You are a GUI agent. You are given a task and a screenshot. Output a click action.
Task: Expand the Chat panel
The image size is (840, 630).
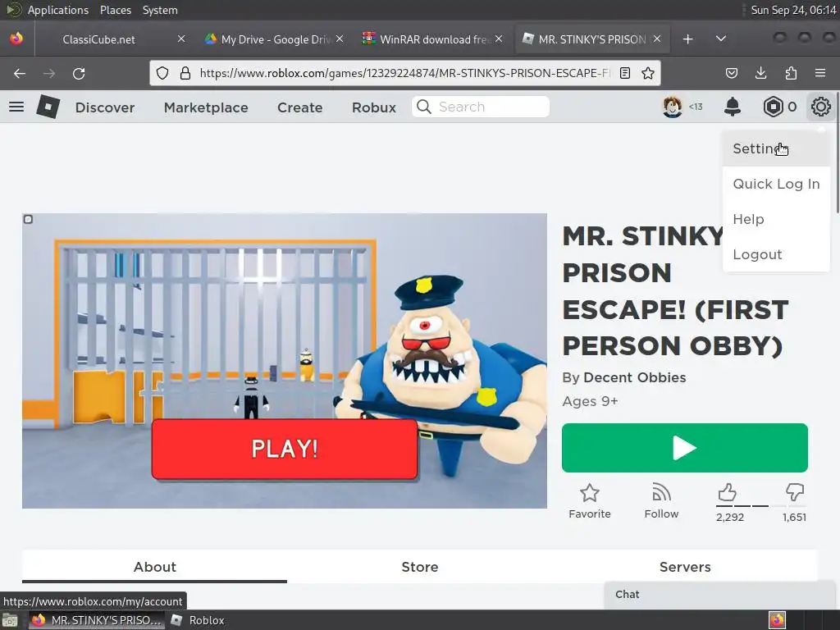pos(721,595)
